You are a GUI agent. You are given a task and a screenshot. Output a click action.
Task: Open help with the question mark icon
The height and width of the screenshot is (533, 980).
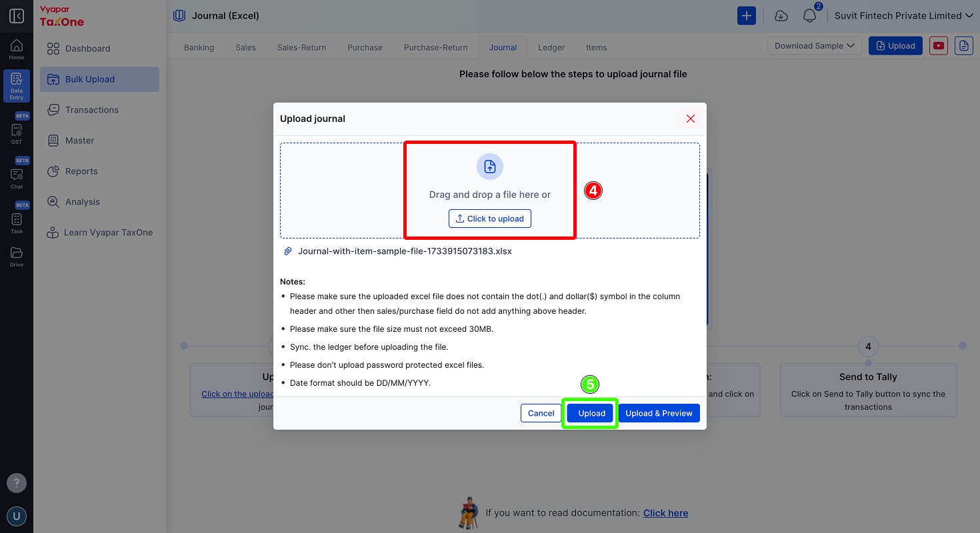17,483
